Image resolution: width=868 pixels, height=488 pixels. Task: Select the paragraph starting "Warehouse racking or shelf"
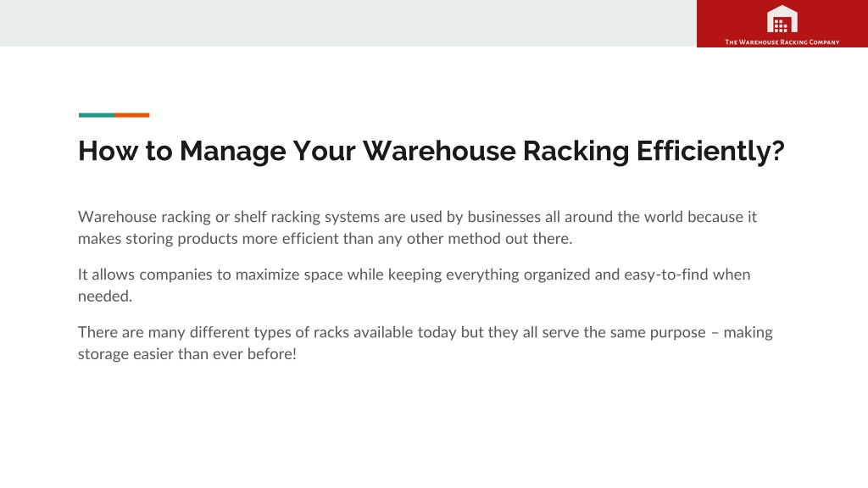tap(417, 227)
